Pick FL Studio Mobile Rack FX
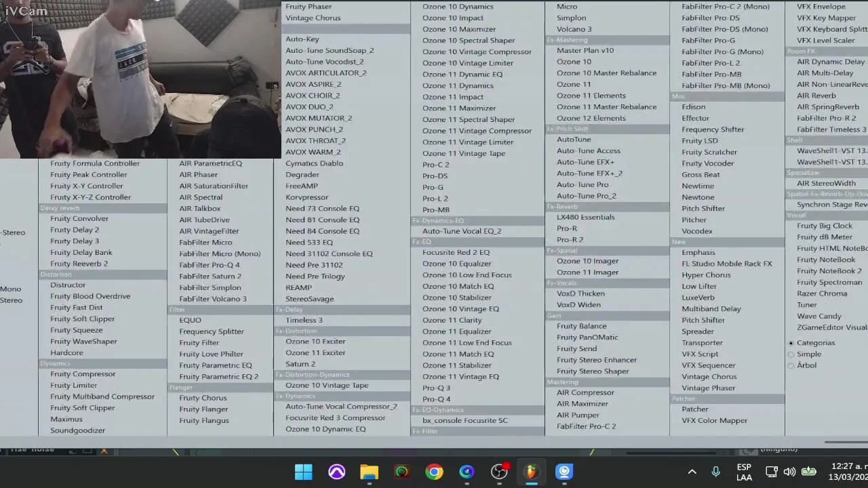The image size is (868, 488). [727, 264]
